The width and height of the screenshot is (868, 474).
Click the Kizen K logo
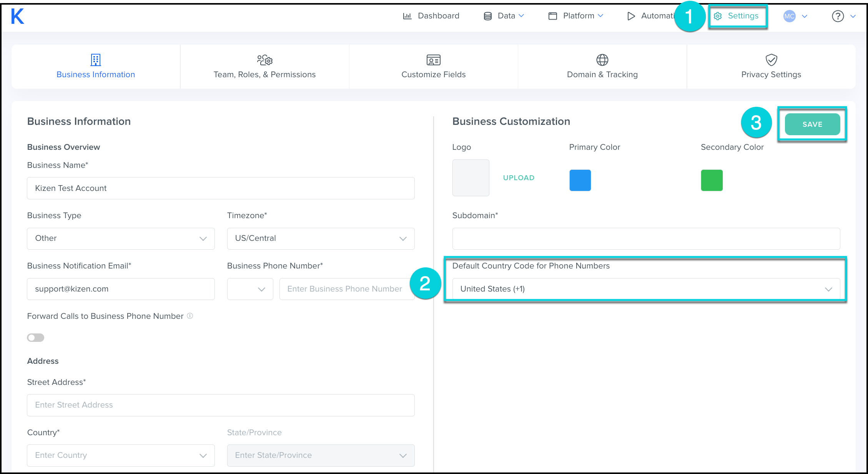click(x=17, y=16)
